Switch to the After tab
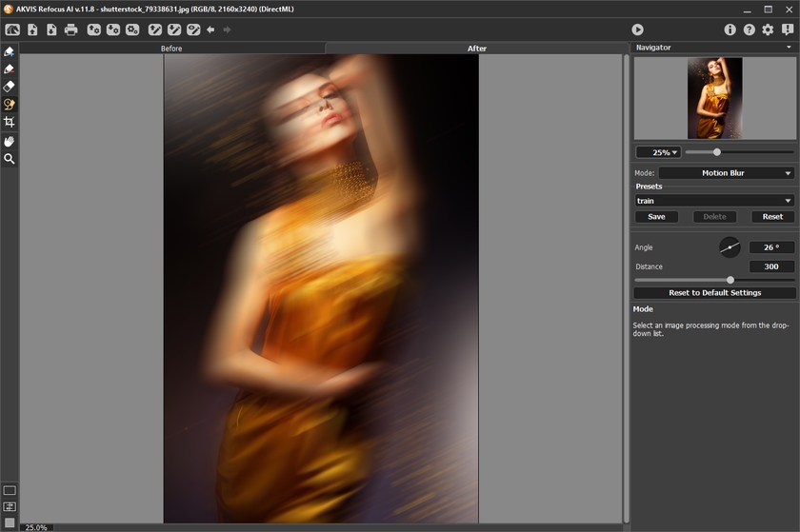The image size is (800, 532). [x=476, y=48]
